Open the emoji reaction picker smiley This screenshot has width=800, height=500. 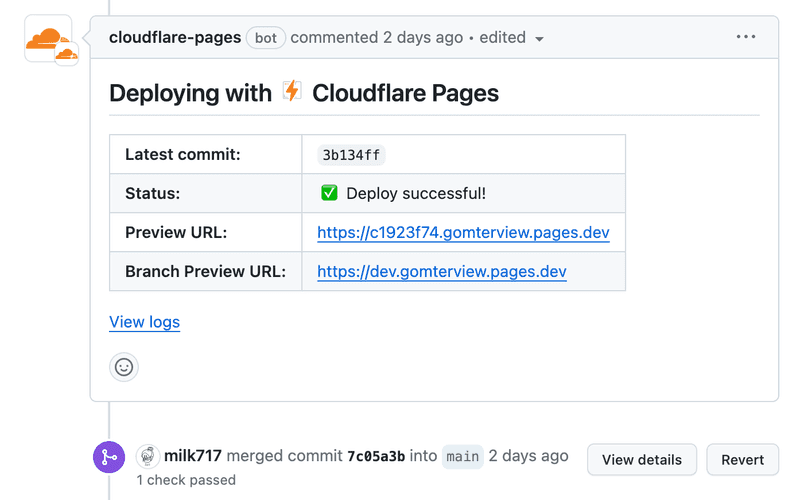[x=124, y=367]
